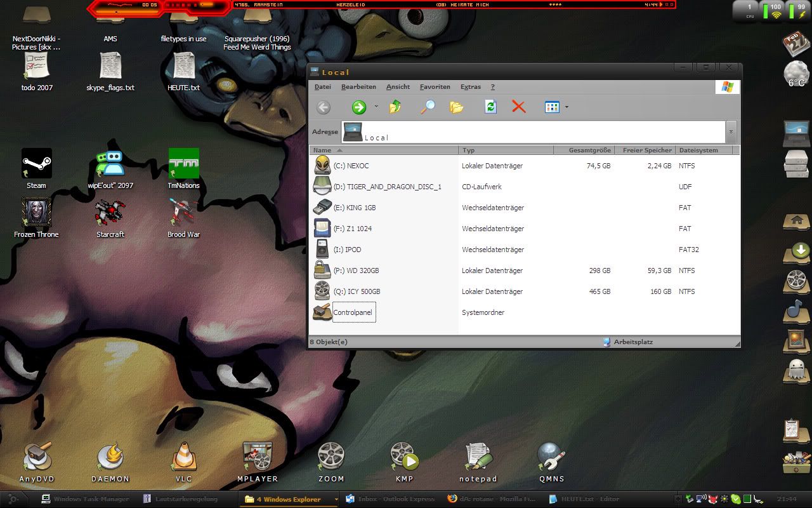Sort by the Name column header

tap(384, 150)
